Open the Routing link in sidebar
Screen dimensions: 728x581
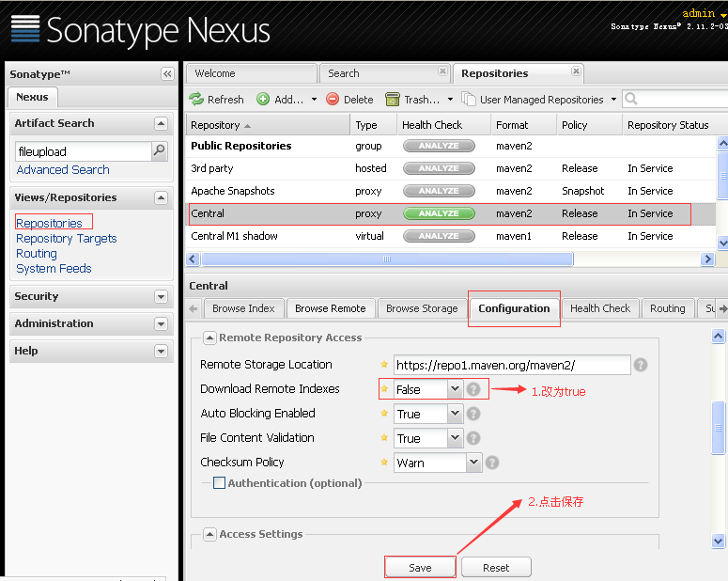tap(37, 253)
